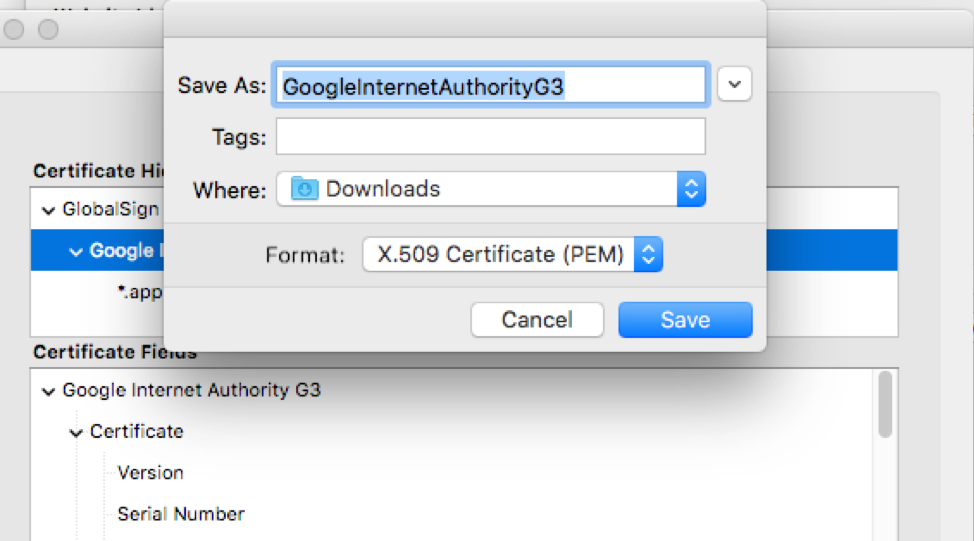
Task: Expand the save dialog with chevron button
Action: pyautogui.click(x=735, y=86)
